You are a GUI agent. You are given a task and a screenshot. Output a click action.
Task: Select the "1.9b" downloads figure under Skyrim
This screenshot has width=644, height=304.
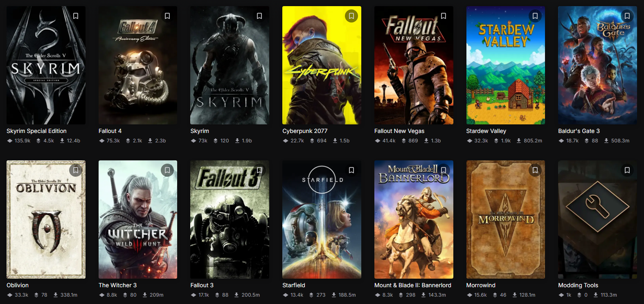[247, 141]
